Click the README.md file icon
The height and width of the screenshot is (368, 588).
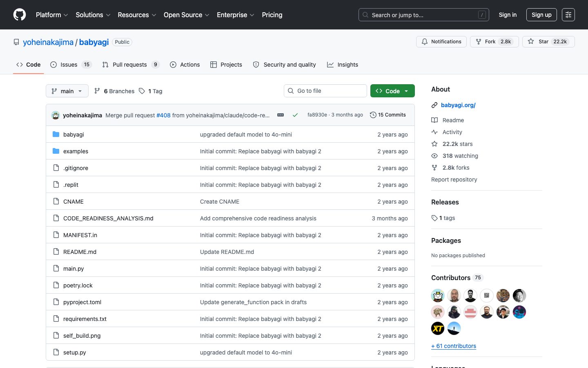pos(56,251)
